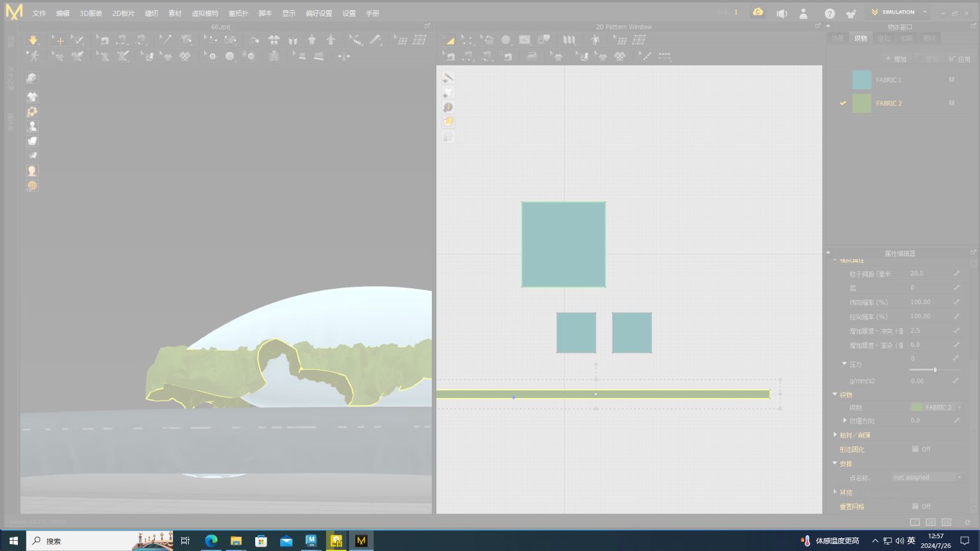The height and width of the screenshot is (551, 980).
Task: Expand the 纹理方向 row
Action: [845, 420]
